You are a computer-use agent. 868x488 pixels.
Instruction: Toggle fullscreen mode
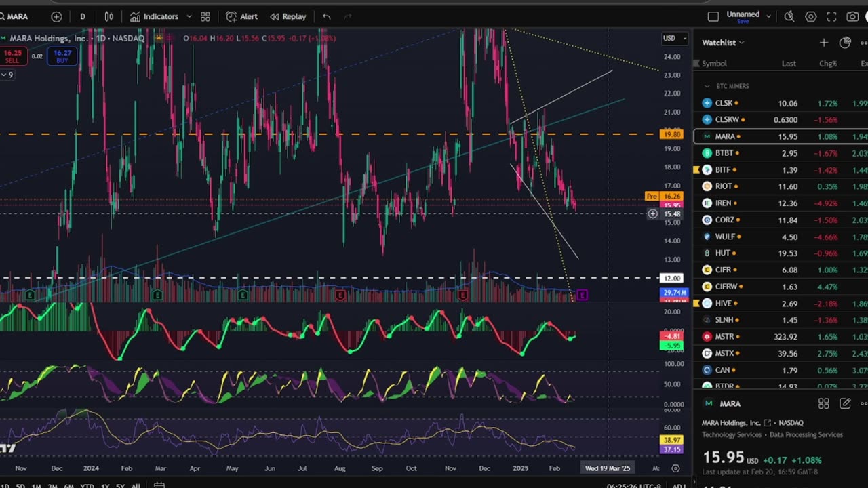[x=832, y=16]
